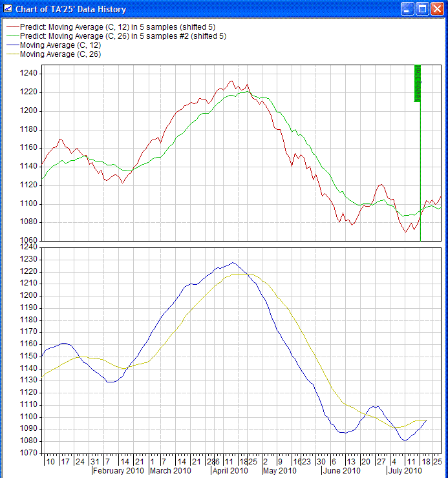Click the window title 'Chart of TA'25' Data History'
The height and width of the screenshot is (478, 448).
coord(71,10)
